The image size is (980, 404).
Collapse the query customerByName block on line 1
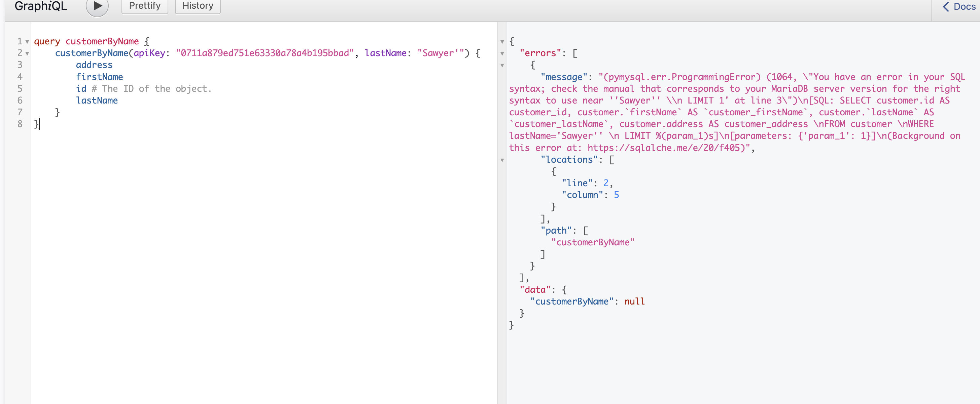click(x=27, y=42)
